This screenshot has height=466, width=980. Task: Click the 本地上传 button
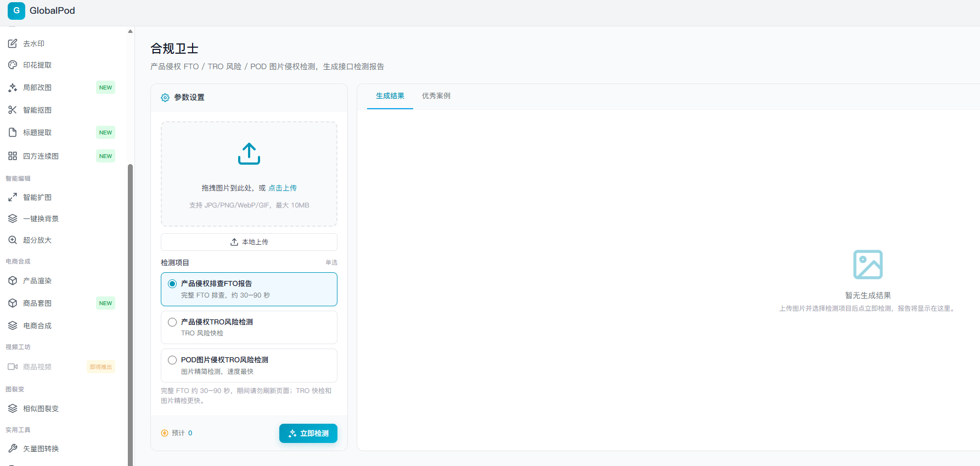coord(249,242)
